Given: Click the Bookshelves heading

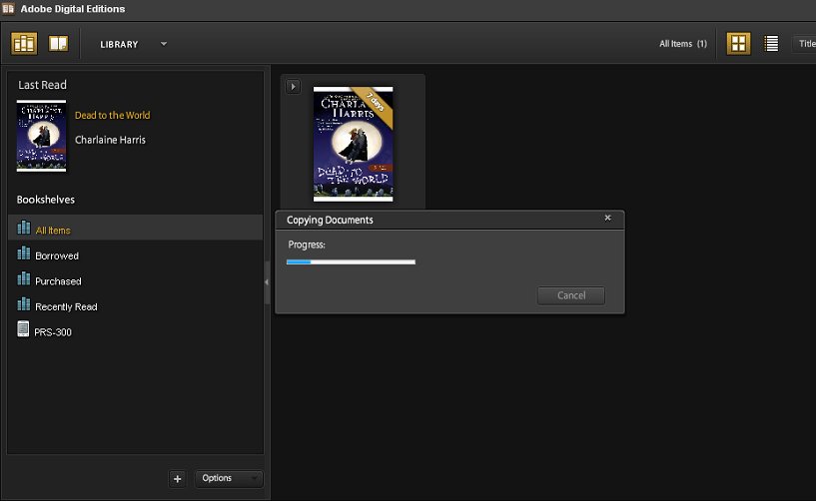Looking at the screenshot, I should tap(46, 200).
